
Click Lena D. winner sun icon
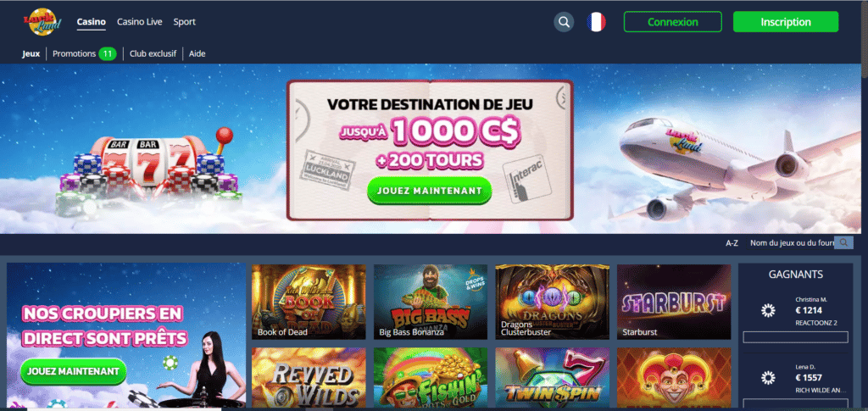[768, 378]
